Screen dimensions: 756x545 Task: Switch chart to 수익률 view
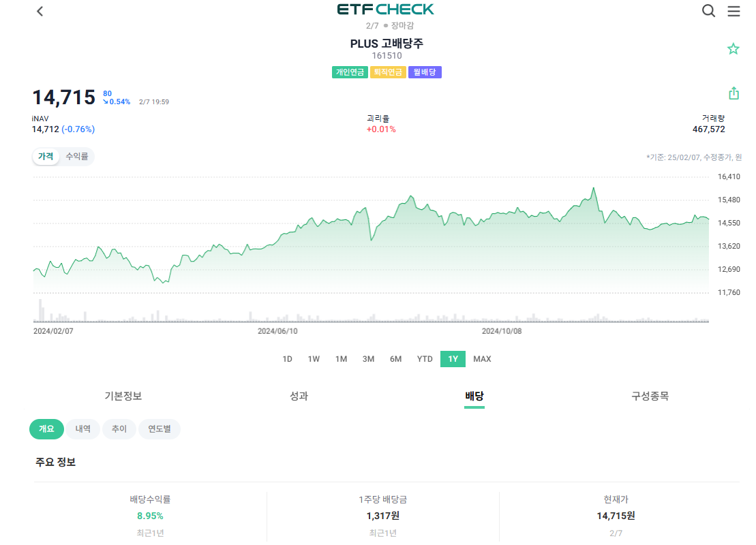[76, 157]
